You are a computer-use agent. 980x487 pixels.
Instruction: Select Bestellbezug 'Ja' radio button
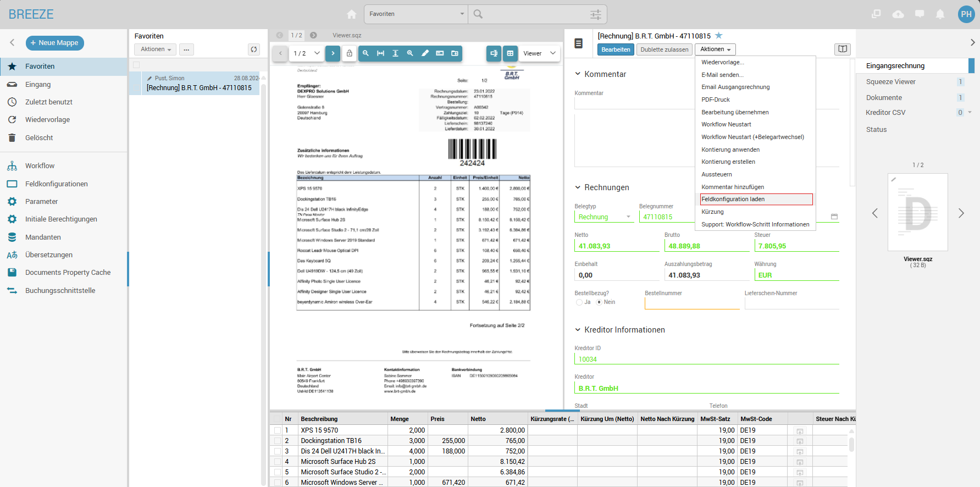click(x=579, y=302)
